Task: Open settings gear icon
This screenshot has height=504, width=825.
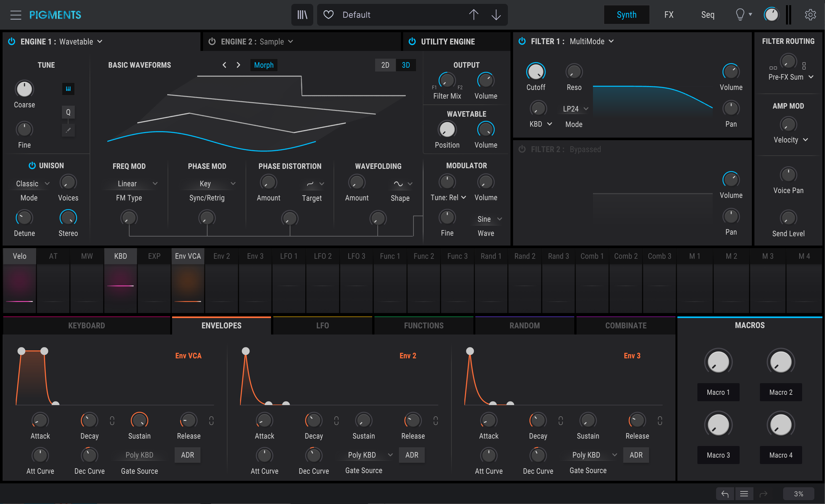Action: tap(810, 15)
